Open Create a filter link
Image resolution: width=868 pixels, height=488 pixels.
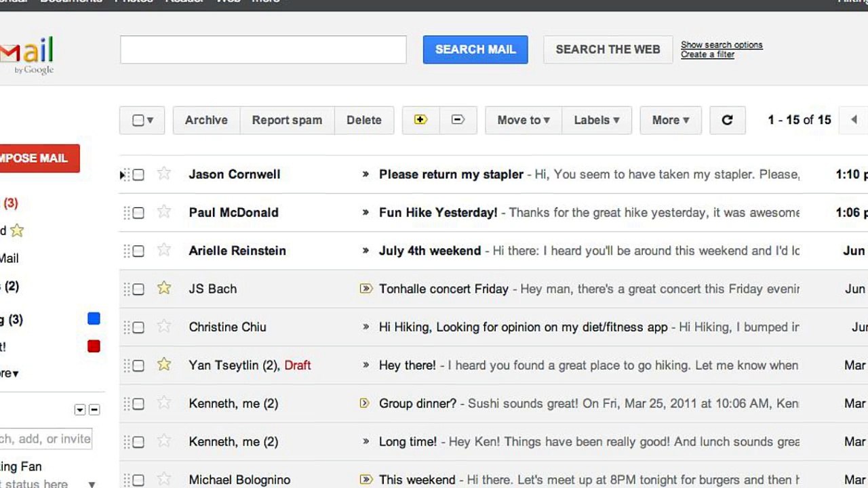click(x=707, y=54)
